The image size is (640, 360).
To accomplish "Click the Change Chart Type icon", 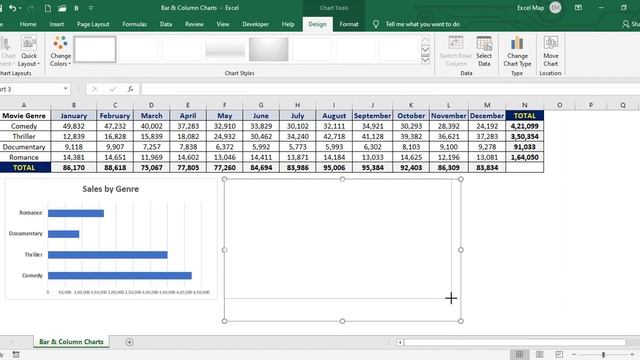I will pyautogui.click(x=517, y=51).
